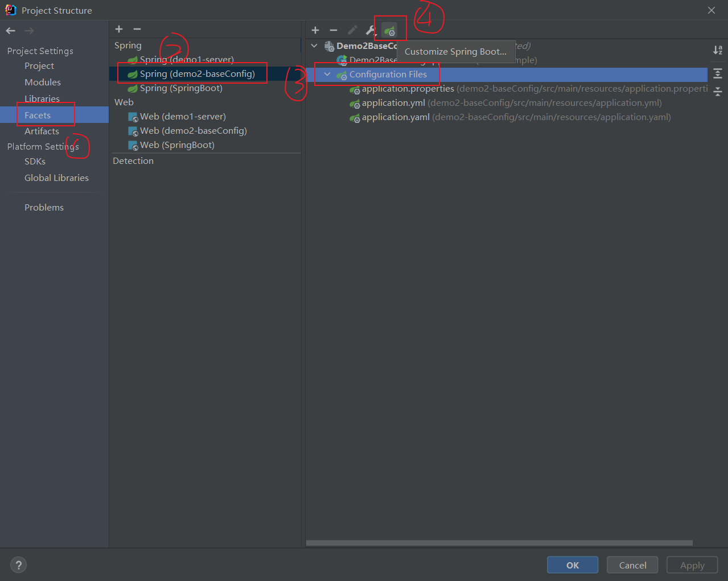Viewport: 728px width, 581px height.
Task: Open the Problems page
Action: pyautogui.click(x=44, y=208)
